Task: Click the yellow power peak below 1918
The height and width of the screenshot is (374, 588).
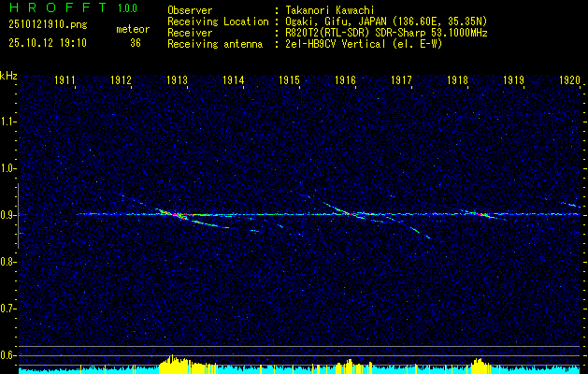Action: pos(479,367)
